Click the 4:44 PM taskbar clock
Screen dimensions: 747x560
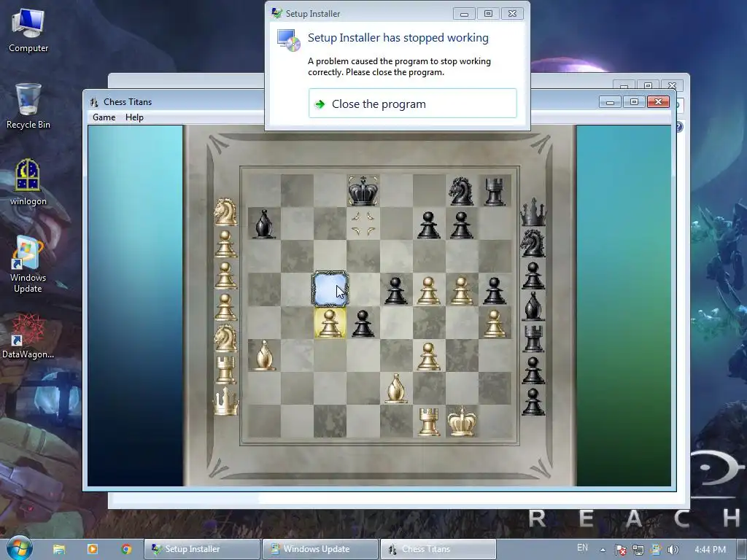(x=710, y=550)
